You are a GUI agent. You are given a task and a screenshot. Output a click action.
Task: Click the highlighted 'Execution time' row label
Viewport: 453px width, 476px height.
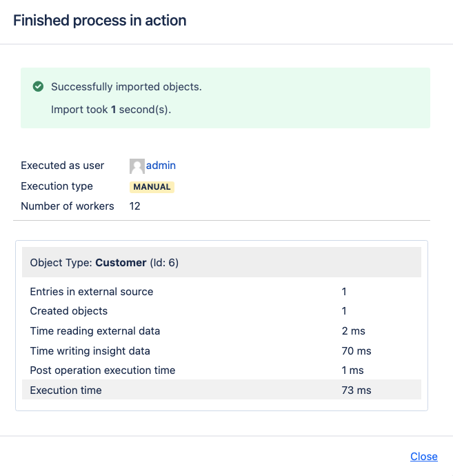pyautogui.click(x=66, y=390)
